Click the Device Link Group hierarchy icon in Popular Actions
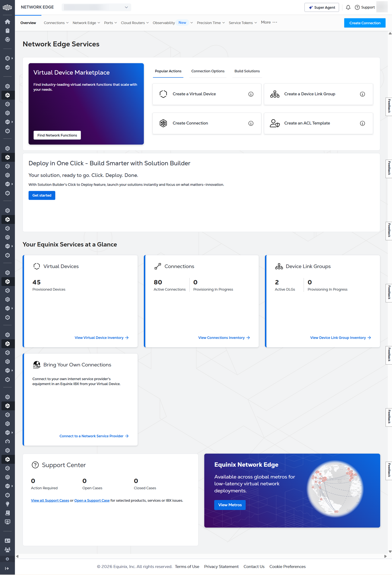The image size is (392, 575). pos(275,94)
